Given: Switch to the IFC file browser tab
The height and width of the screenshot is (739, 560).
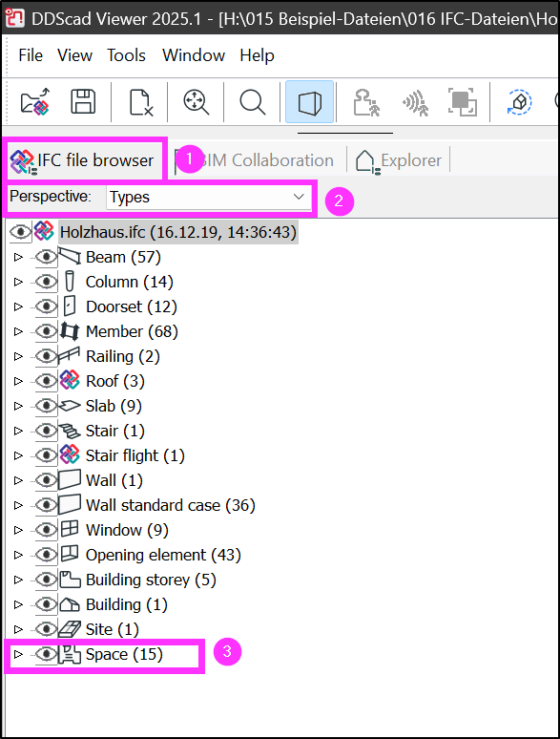Looking at the screenshot, I should (x=84, y=160).
